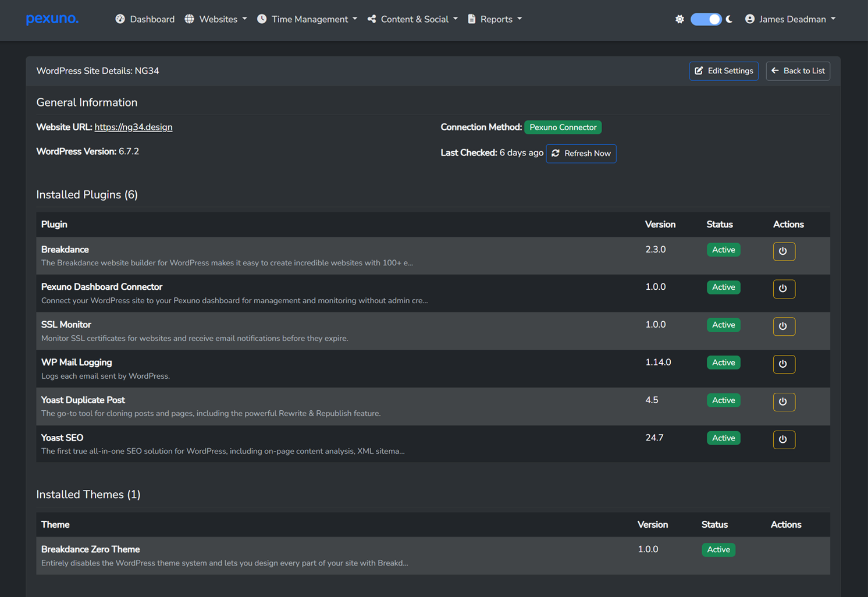
Task: Toggle power for SSL Monitor plugin
Action: [x=784, y=326]
